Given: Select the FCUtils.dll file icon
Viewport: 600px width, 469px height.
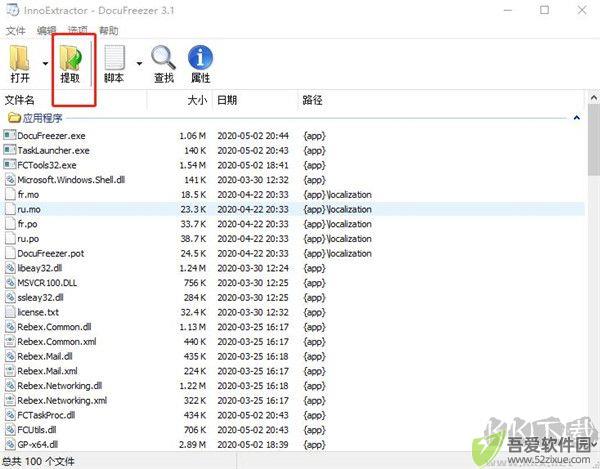Looking at the screenshot, I should tap(10, 430).
